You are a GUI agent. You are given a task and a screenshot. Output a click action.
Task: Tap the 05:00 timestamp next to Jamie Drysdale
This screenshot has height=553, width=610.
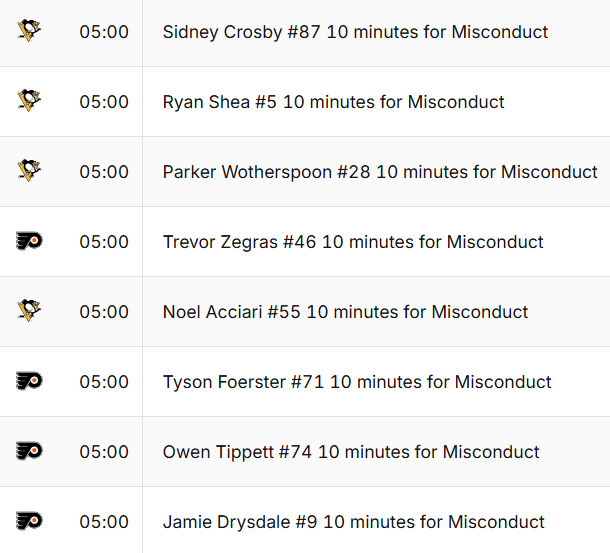(104, 522)
